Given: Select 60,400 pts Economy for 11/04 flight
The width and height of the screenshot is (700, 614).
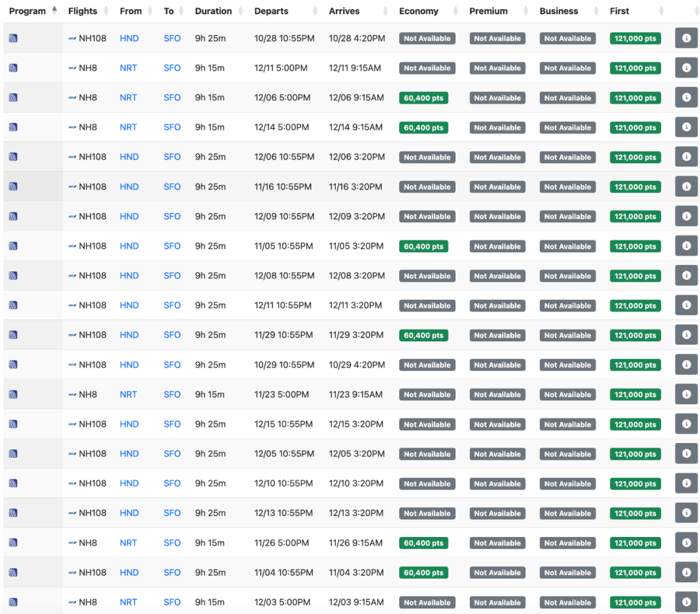Looking at the screenshot, I should (x=423, y=573).
